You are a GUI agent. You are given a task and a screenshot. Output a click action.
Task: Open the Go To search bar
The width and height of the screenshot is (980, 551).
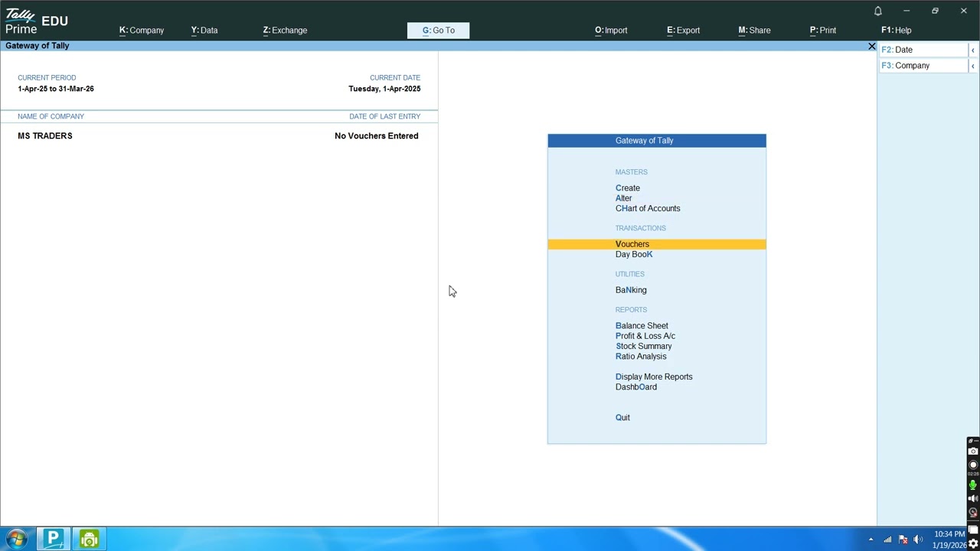439,31
